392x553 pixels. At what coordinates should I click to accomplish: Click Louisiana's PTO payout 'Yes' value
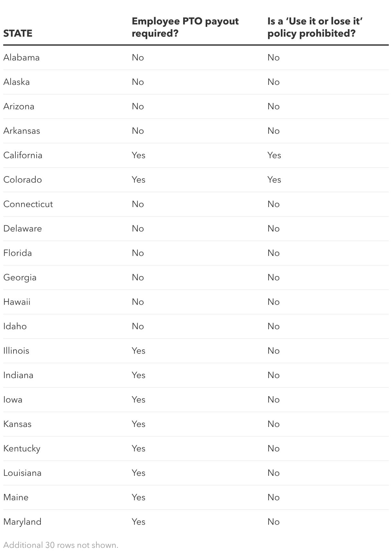(x=138, y=473)
